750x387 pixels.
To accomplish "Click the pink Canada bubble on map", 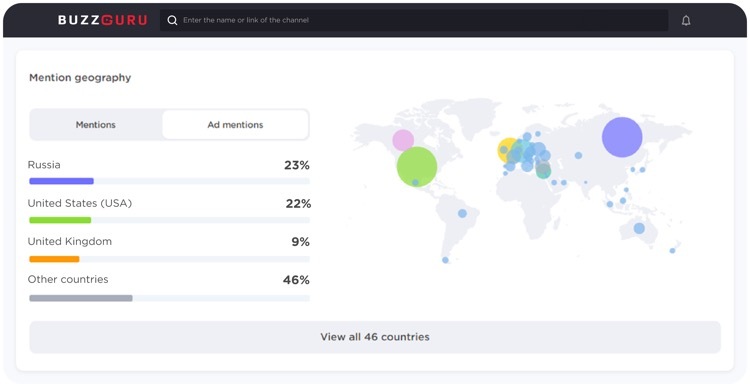I will click(x=403, y=140).
